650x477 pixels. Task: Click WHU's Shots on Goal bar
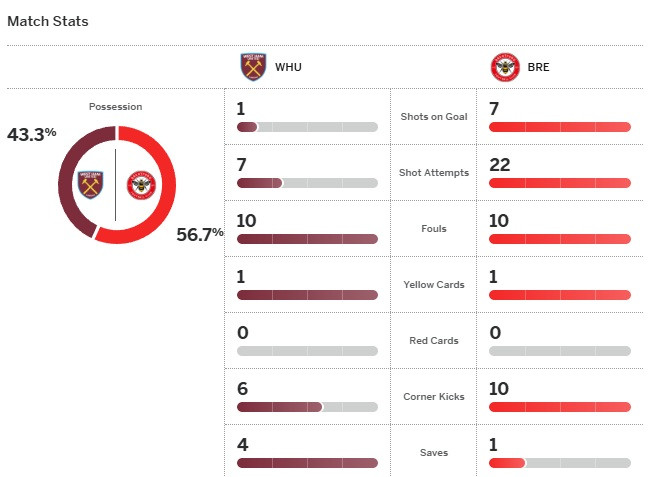pyautogui.click(x=307, y=127)
